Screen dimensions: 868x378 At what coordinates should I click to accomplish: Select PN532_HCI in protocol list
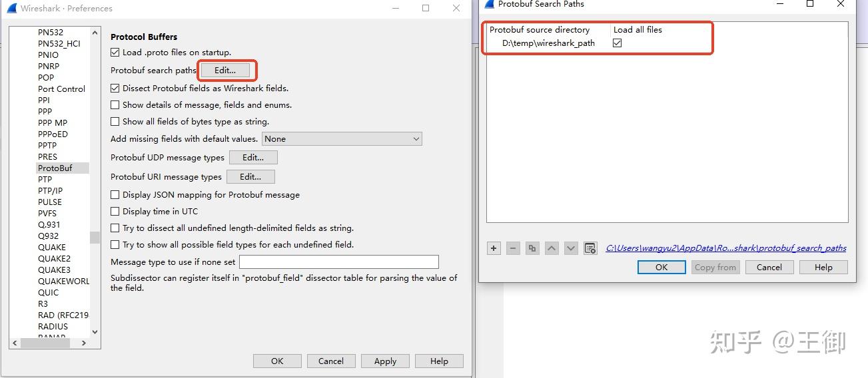pyautogui.click(x=59, y=44)
